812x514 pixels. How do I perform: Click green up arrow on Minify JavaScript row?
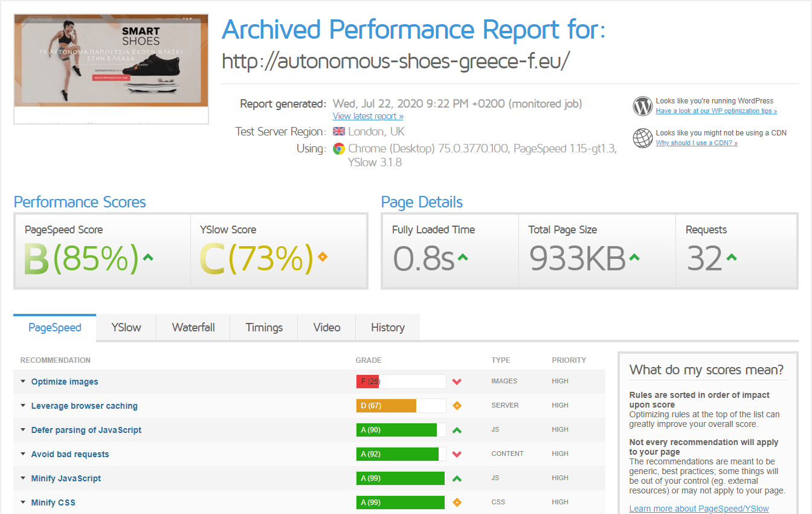(x=457, y=478)
